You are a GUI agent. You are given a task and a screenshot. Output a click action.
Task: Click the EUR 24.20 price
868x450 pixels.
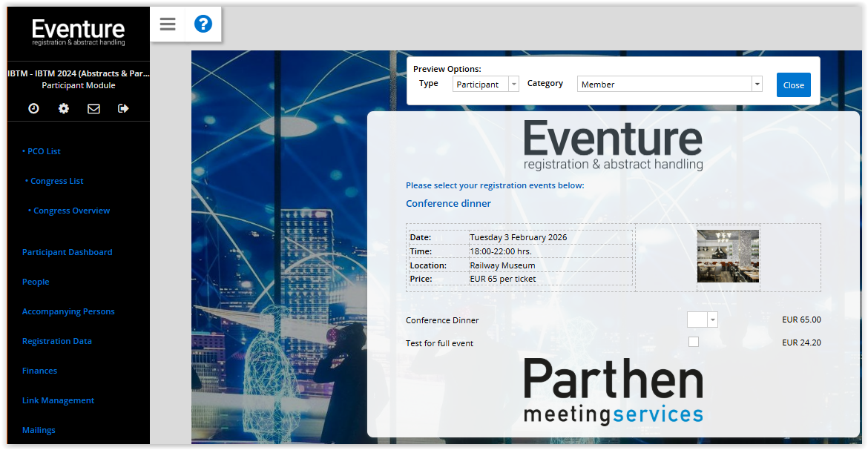[x=801, y=343]
